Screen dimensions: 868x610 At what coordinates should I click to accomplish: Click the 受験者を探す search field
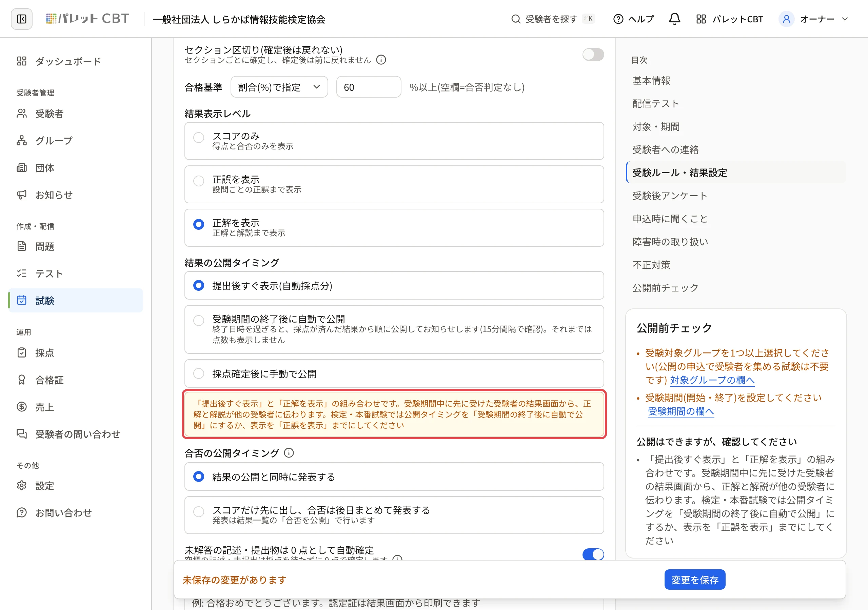coord(553,19)
